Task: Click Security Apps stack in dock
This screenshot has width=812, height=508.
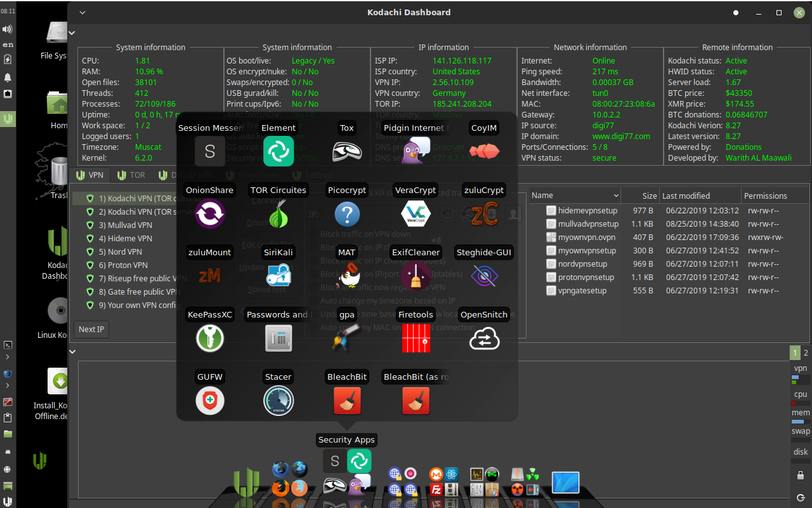Action: pos(347,472)
